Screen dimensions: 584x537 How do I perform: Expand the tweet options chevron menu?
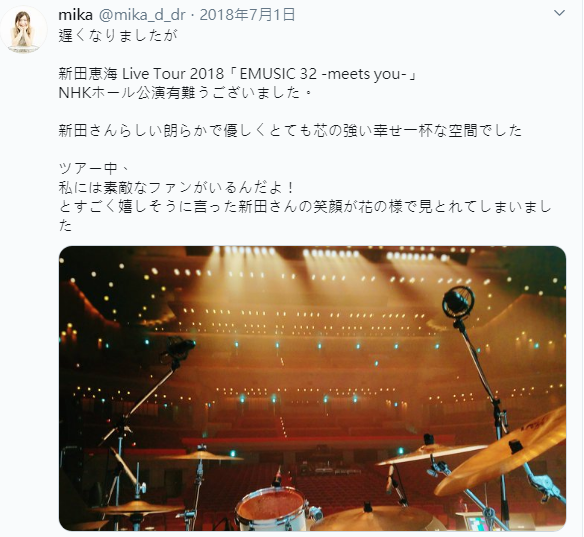tap(559, 13)
